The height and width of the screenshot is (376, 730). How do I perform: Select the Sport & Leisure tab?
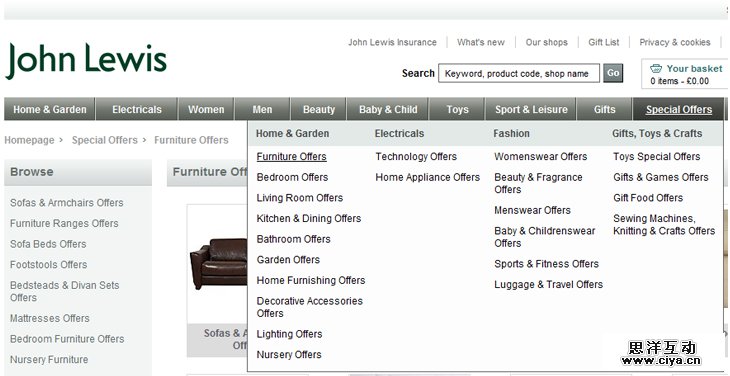coord(531,109)
